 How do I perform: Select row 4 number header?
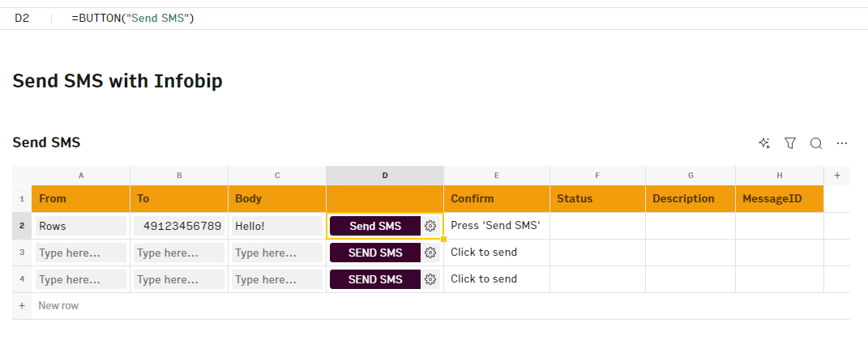coord(22,279)
